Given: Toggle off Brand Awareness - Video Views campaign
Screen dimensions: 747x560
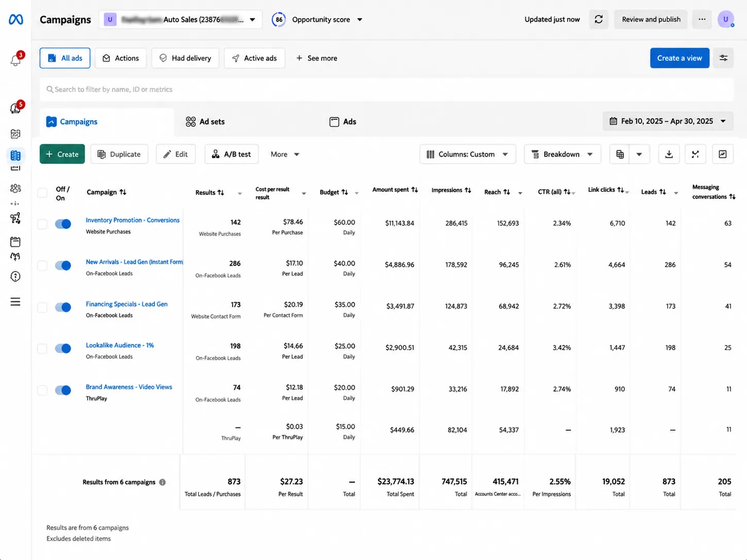Looking at the screenshot, I should tap(63, 390).
